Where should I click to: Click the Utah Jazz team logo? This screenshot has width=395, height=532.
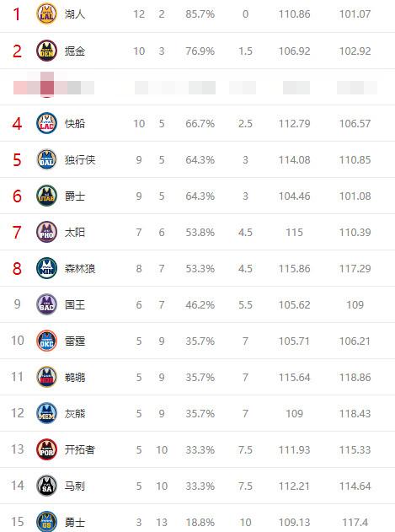point(47,196)
